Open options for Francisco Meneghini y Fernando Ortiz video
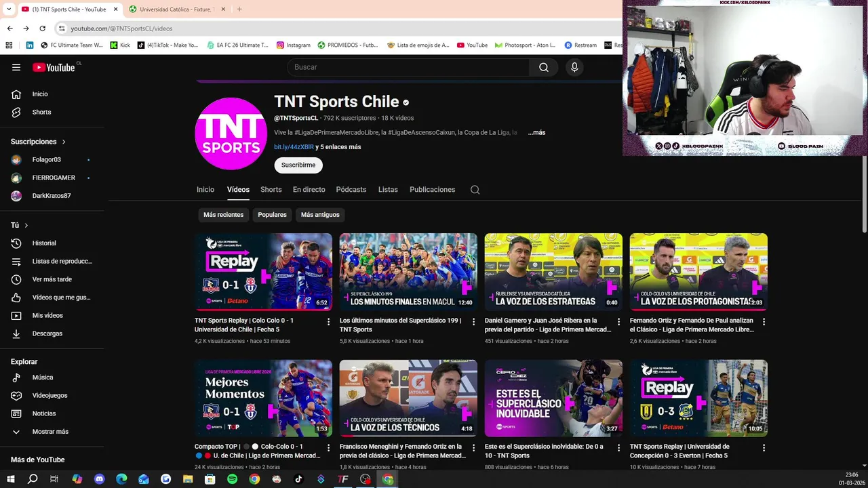This screenshot has height=488, width=868. click(473, 448)
